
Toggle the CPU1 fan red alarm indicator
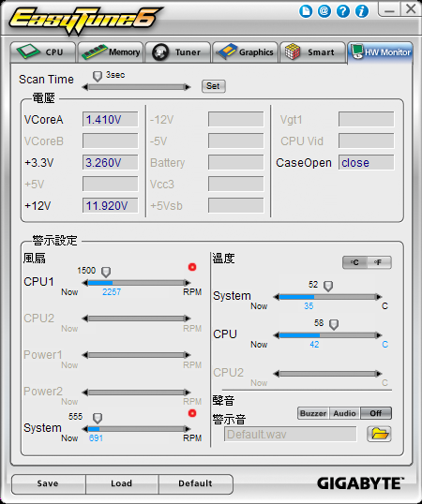(192, 267)
